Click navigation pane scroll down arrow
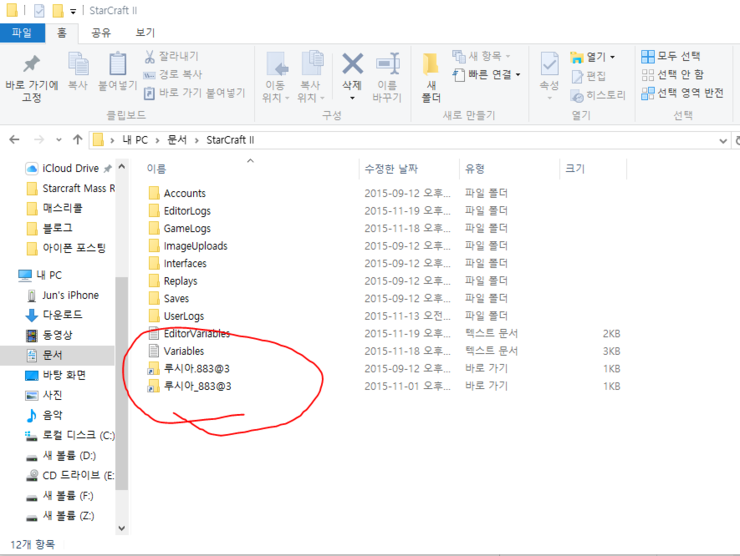740x556 pixels. coord(122,529)
